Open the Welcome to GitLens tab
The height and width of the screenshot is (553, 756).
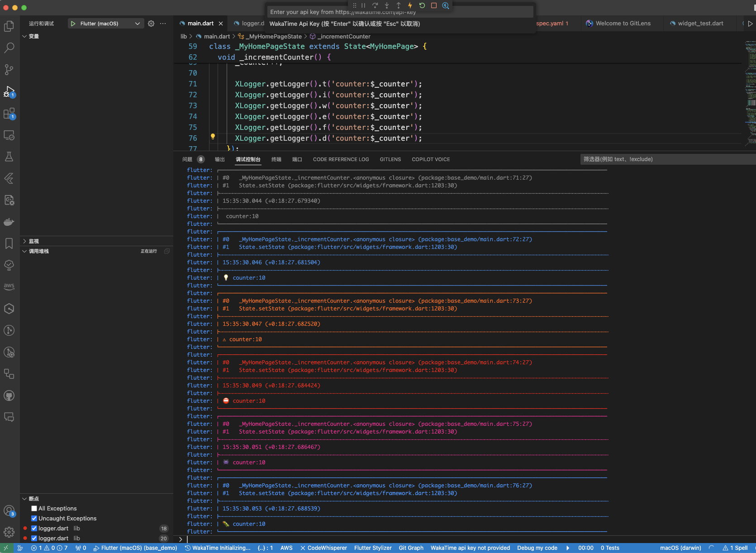(623, 24)
